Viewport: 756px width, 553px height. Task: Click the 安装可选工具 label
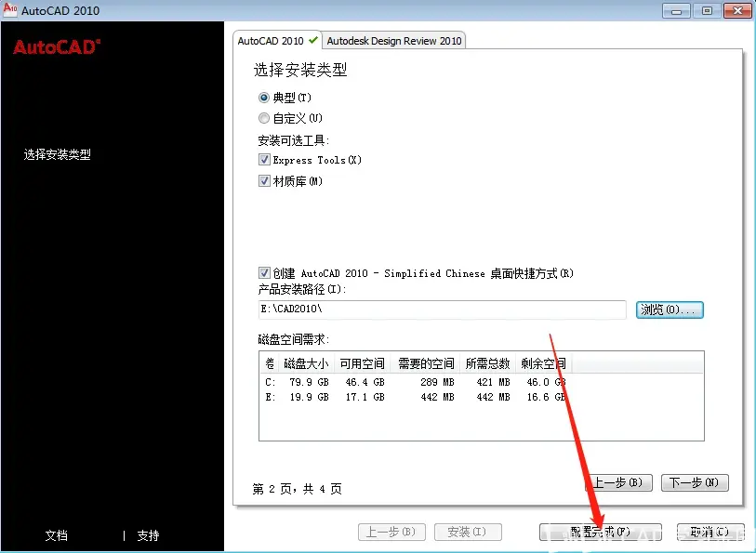294,140
